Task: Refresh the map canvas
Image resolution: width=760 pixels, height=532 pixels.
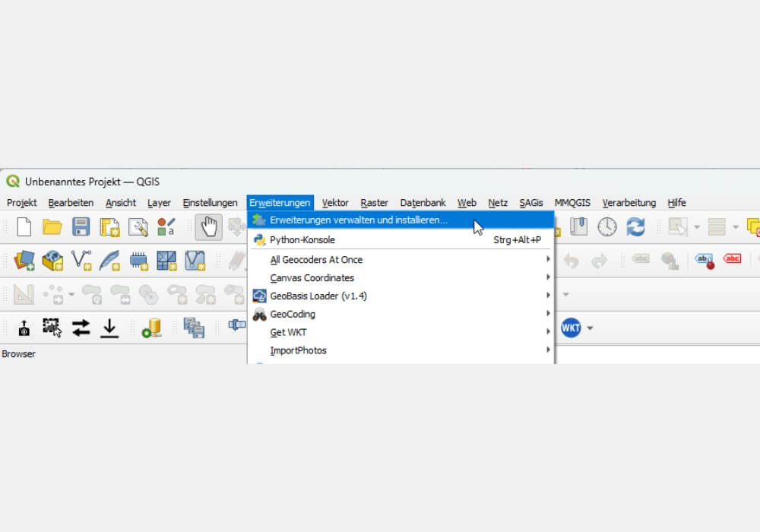Action: pyautogui.click(x=635, y=226)
